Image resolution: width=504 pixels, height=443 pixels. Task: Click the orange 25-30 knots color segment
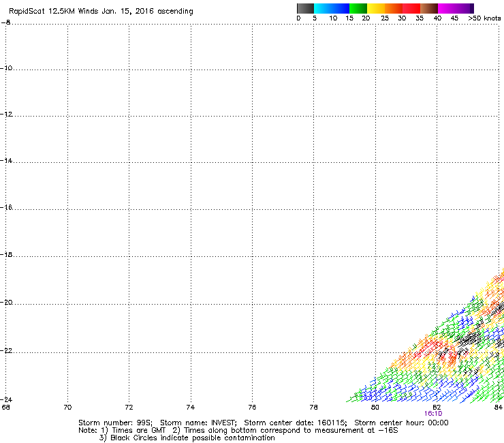tap(394, 8)
